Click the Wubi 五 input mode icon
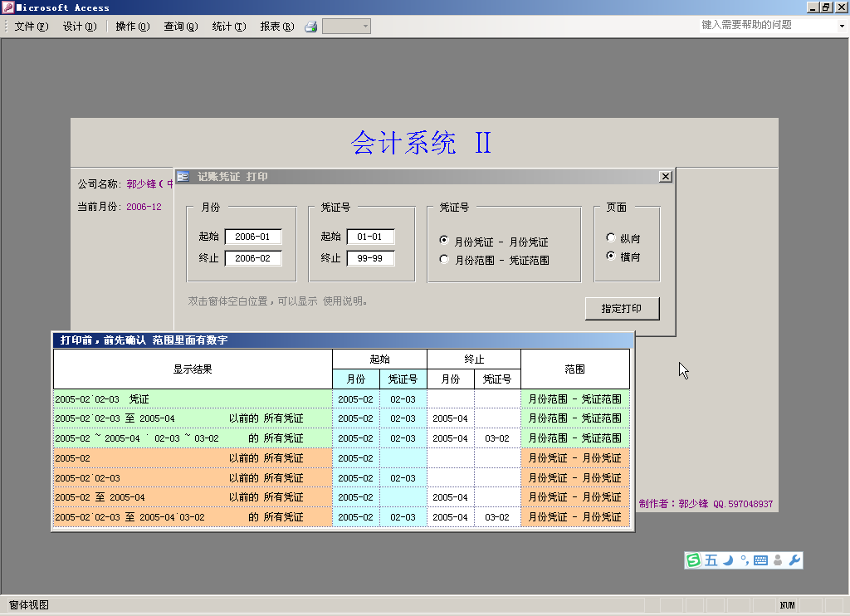Viewport: 850px width, 616px height. click(x=711, y=560)
